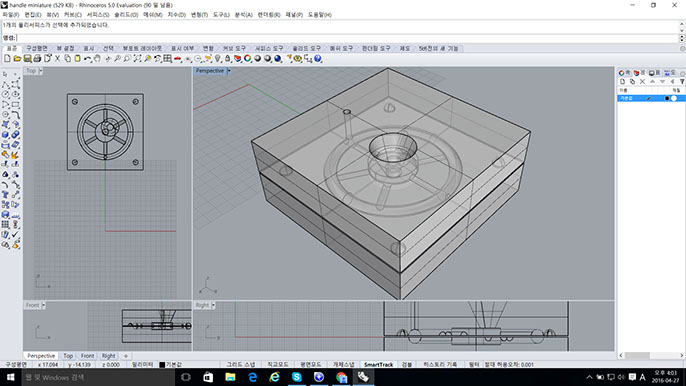686x386 pixels.
Task: Select the Pan hand tool in toolbar
Action: pos(98,58)
